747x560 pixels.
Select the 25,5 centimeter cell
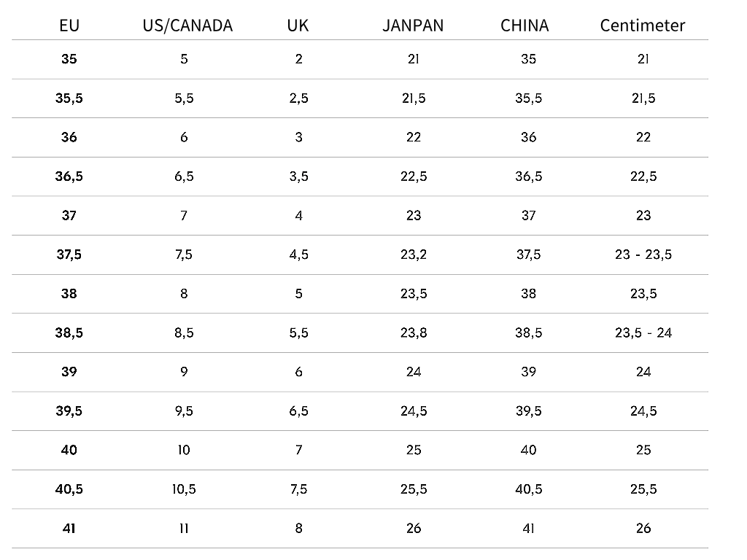tap(643, 489)
